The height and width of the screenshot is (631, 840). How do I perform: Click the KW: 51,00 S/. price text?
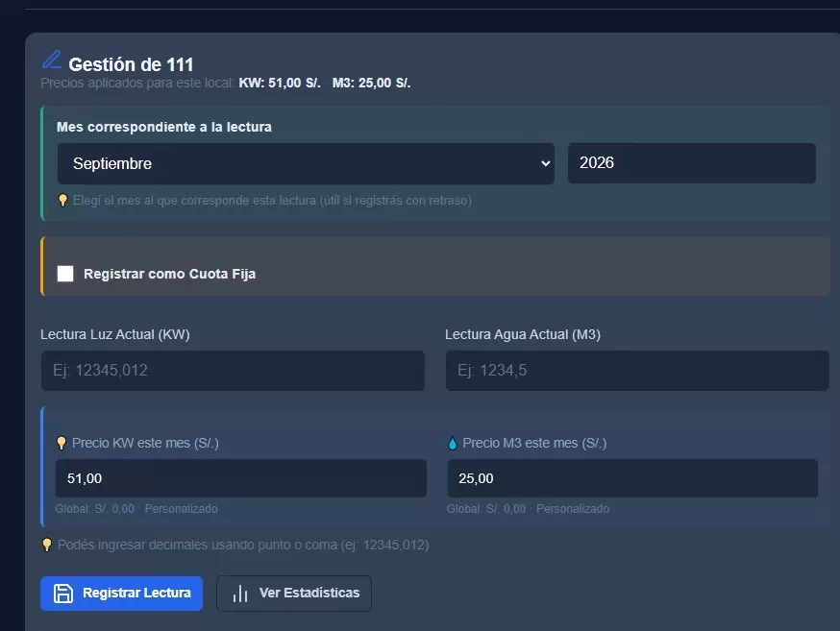pos(280,83)
